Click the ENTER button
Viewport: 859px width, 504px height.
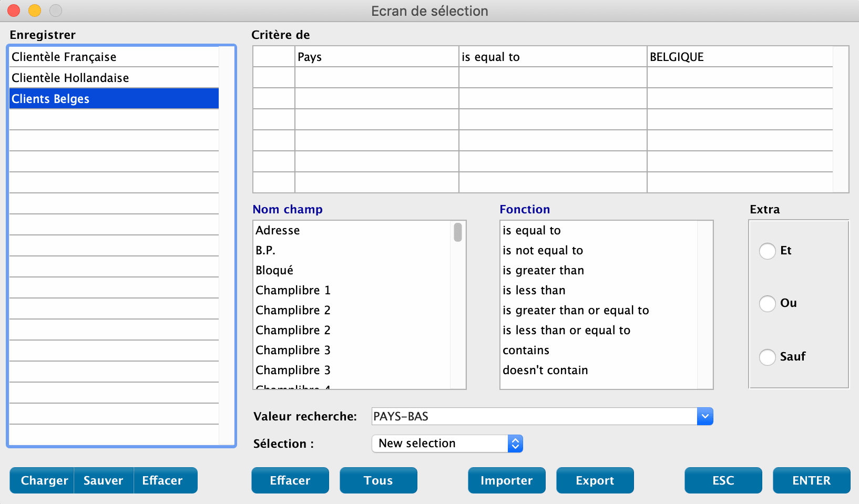(812, 480)
